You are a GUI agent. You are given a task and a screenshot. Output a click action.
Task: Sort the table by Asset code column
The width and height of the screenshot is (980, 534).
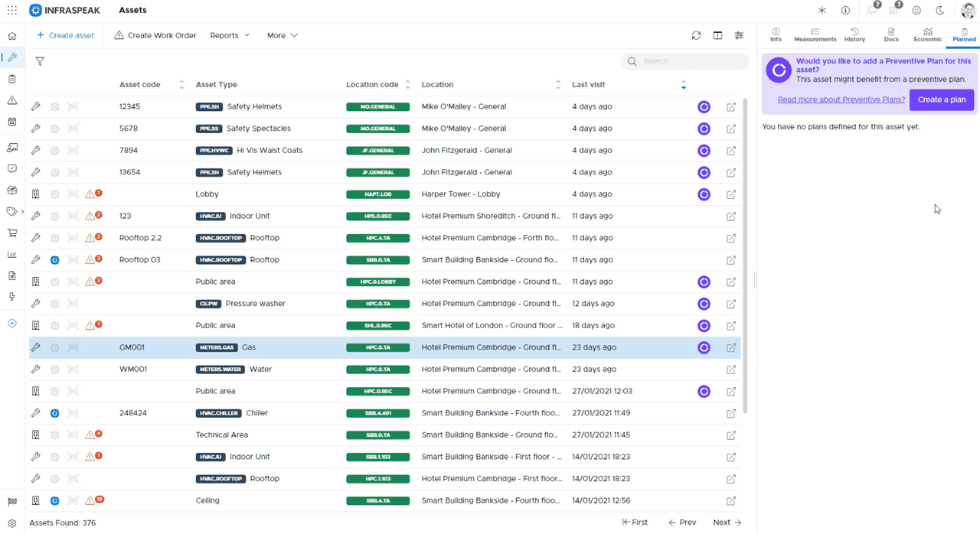(x=181, y=84)
